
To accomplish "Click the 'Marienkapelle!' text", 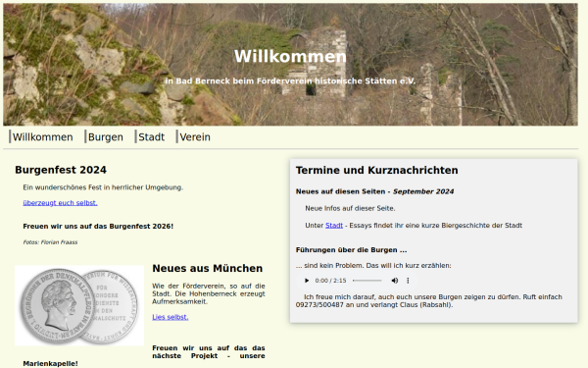I will 50,363.
